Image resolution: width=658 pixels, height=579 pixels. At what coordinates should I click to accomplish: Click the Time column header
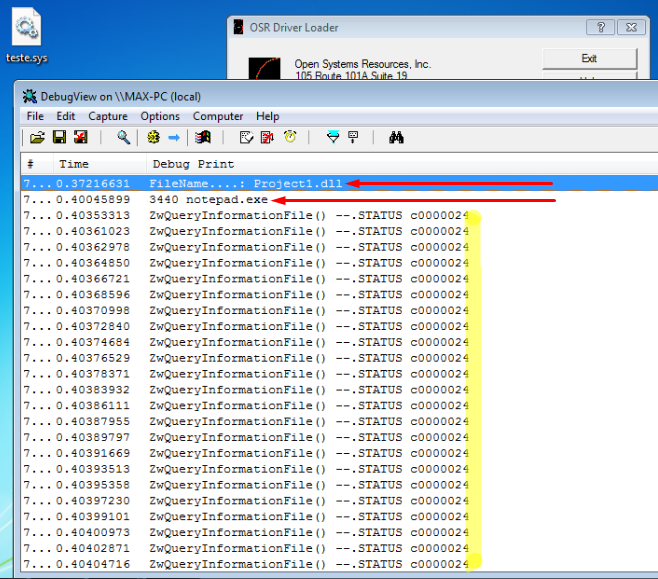pos(74,164)
